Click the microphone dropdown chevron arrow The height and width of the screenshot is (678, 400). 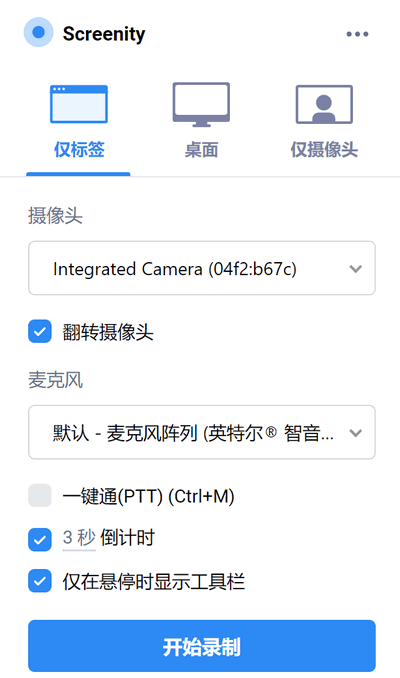click(355, 433)
